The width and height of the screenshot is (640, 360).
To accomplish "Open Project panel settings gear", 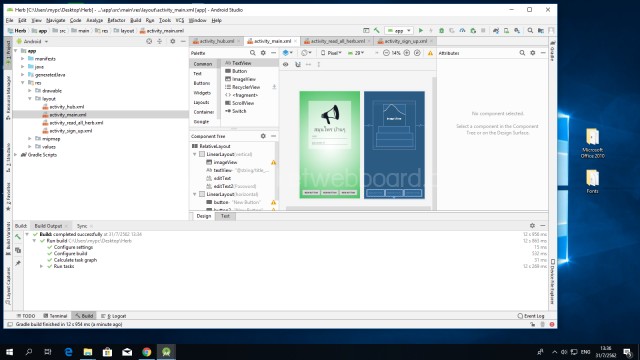I will pyautogui.click(x=173, y=42).
